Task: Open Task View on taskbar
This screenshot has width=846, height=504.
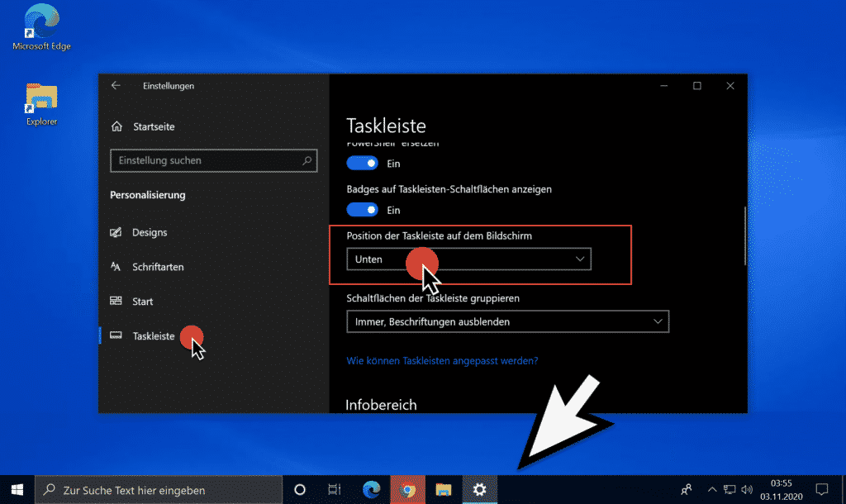Action: click(x=335, y=490)
